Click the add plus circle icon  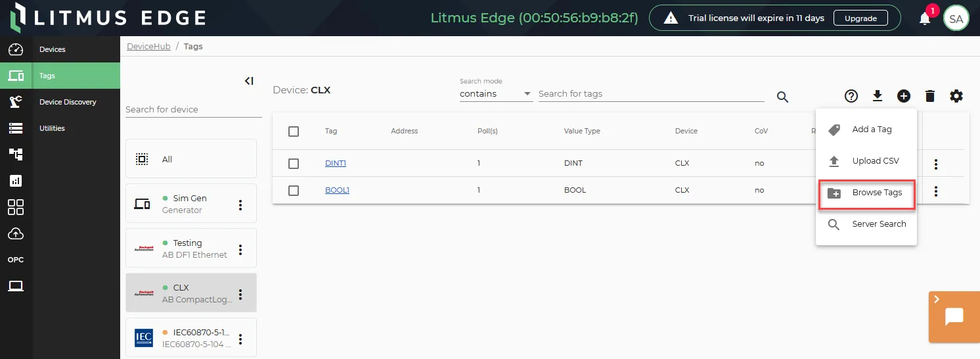pos(904,97)
